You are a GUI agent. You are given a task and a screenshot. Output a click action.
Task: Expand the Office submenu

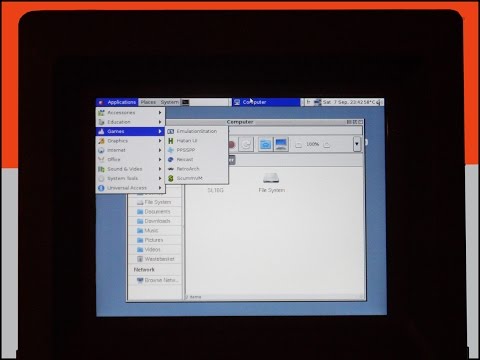click(130, 159)
